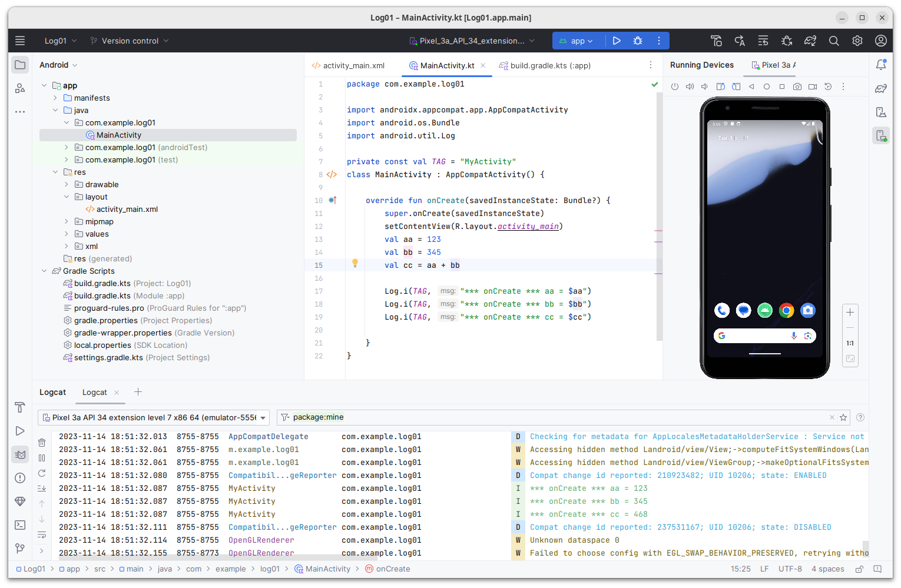This screenshot has width=901, height=588.
Task: Restart Logcat with the reload icon
Action: [42, 473]
